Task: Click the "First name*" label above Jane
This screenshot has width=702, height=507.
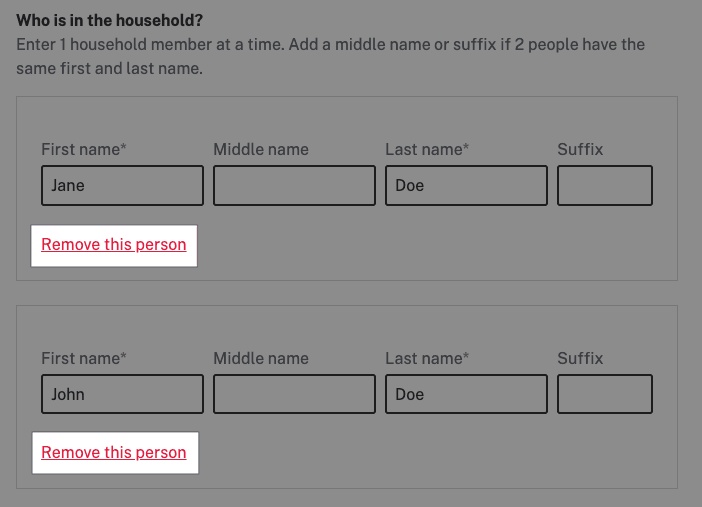Action: pyautogui.click(x=84, y=150)
